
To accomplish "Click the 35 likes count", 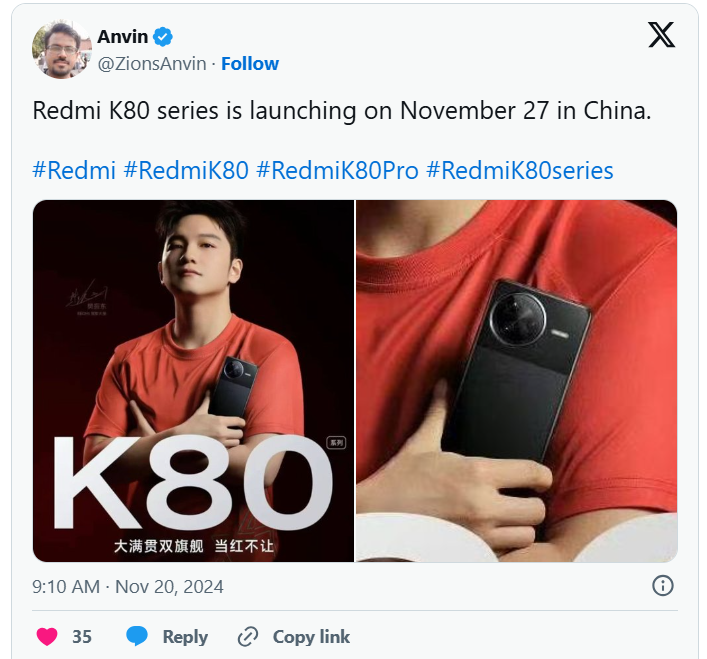I will (x=82, y=636).
